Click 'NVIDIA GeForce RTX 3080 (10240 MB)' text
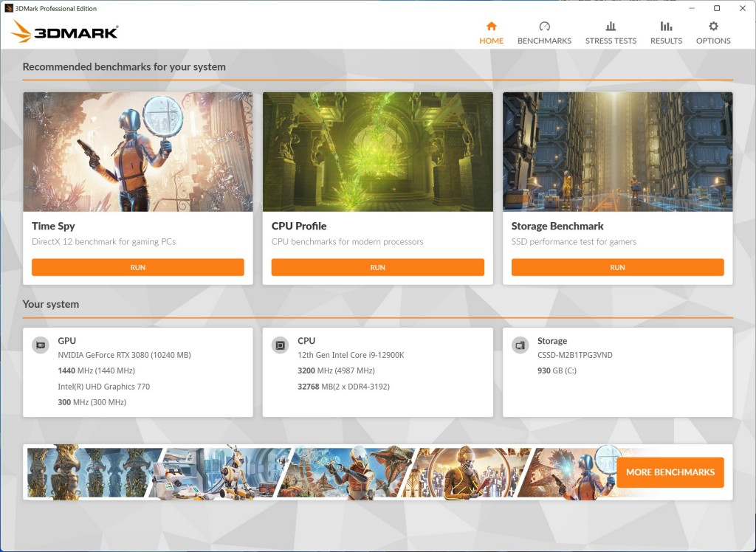The image size is (756, 552). point(124,355)
